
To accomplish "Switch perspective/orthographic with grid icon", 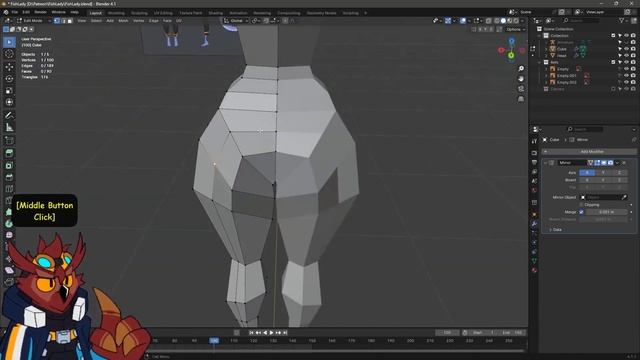I will [521, 99].
